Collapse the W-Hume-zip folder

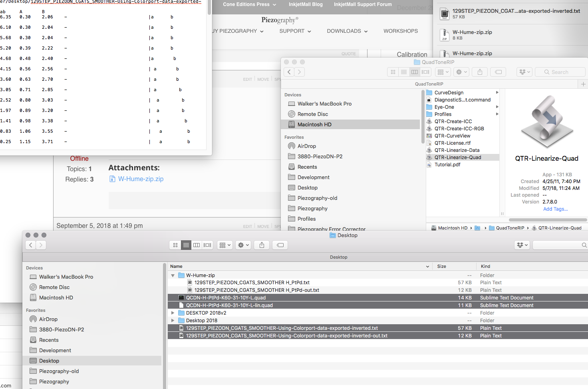pos(173,275)
